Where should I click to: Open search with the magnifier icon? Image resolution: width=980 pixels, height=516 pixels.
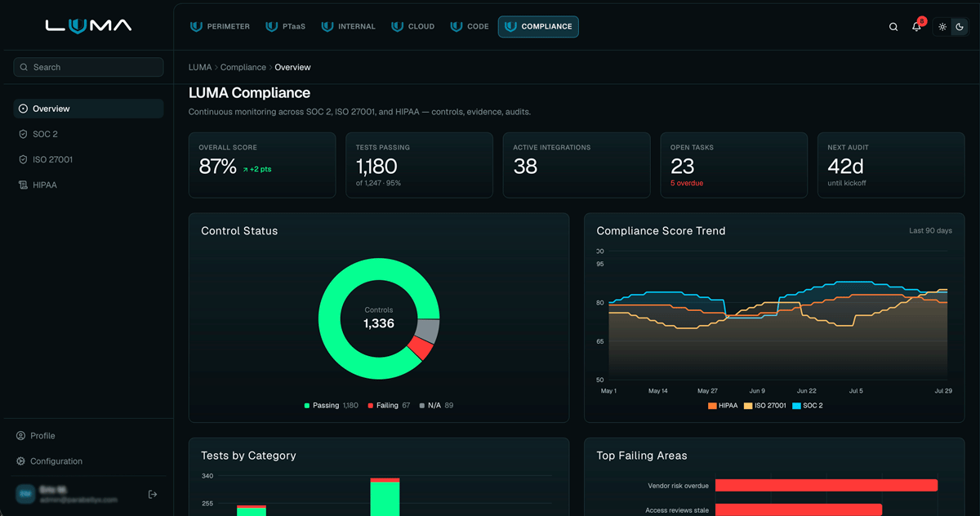point(893,27)
